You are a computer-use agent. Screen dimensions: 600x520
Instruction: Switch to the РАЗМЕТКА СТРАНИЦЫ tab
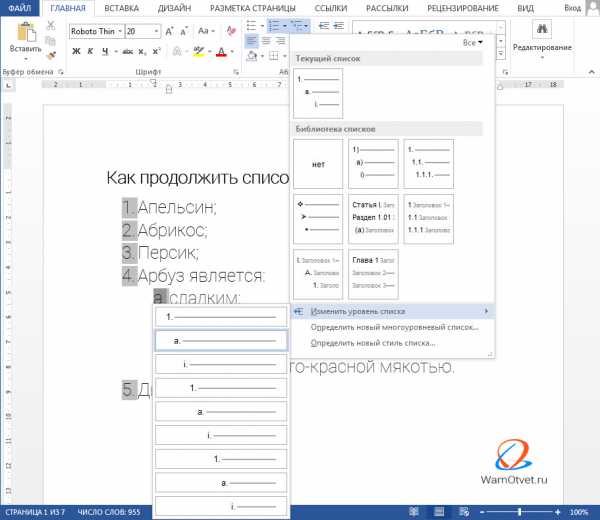coord(253,8)
